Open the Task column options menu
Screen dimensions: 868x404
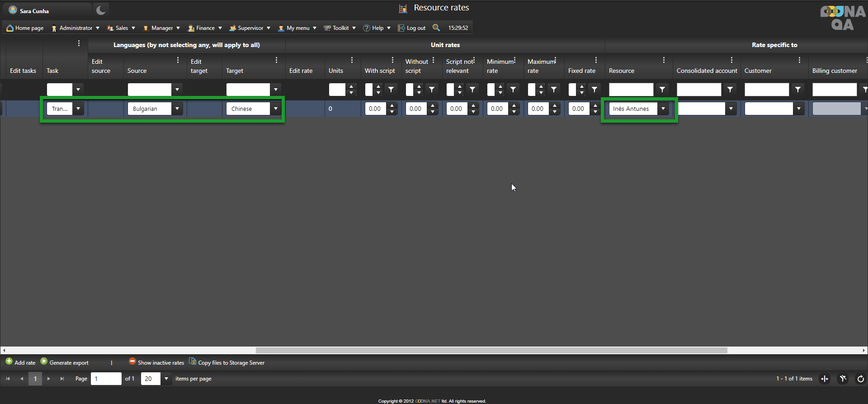pos(79,43)
